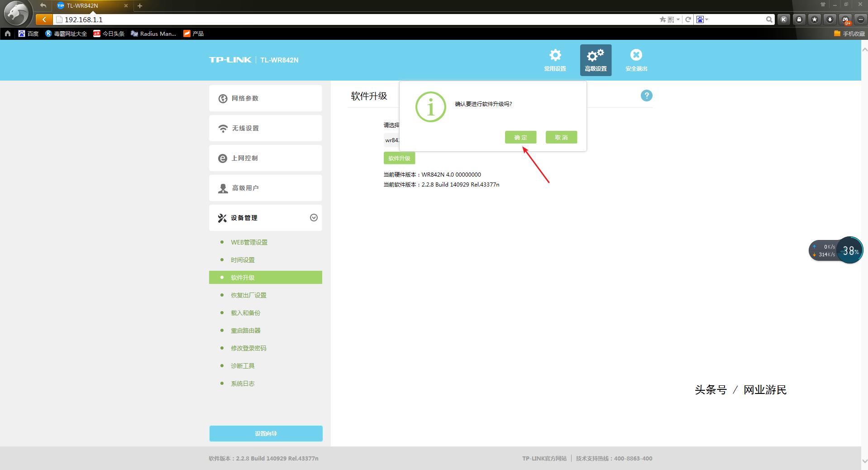868x470 pixels.
Task: Click the green 软件升级 upgrade button
Action: [x=399, y=158]
